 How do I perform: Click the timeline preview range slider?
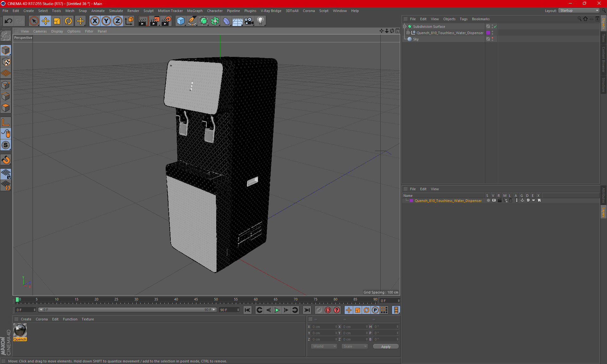(128, 310)
